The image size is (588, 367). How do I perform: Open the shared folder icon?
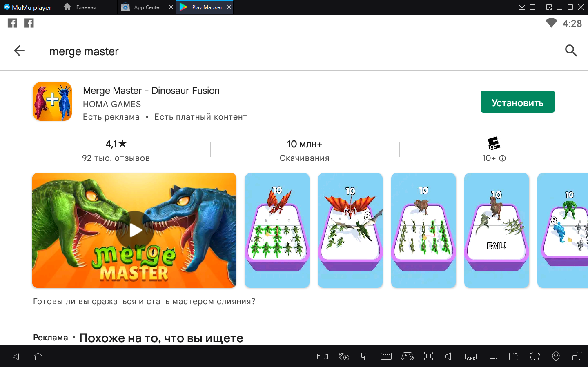[x=513, y=356]
